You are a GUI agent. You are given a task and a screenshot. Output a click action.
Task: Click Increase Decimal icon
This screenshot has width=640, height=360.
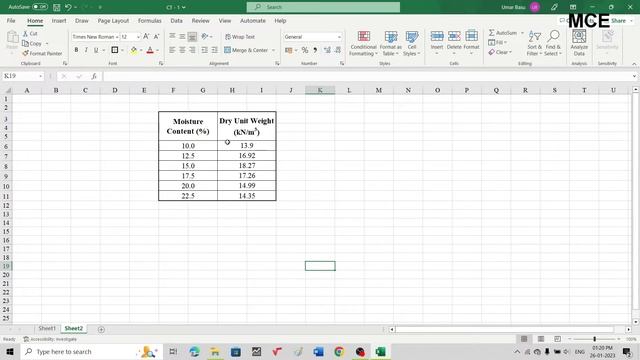pyautogui.click(x=327, y=50)
